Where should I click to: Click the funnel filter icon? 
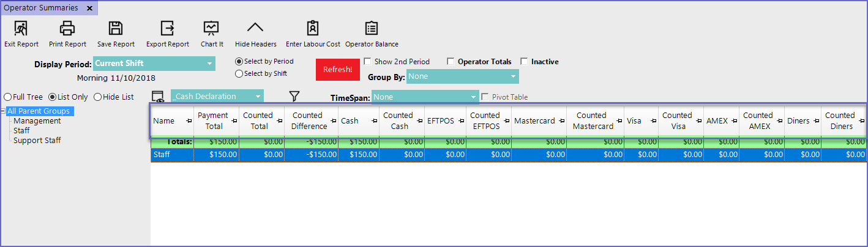coord(294,97)
